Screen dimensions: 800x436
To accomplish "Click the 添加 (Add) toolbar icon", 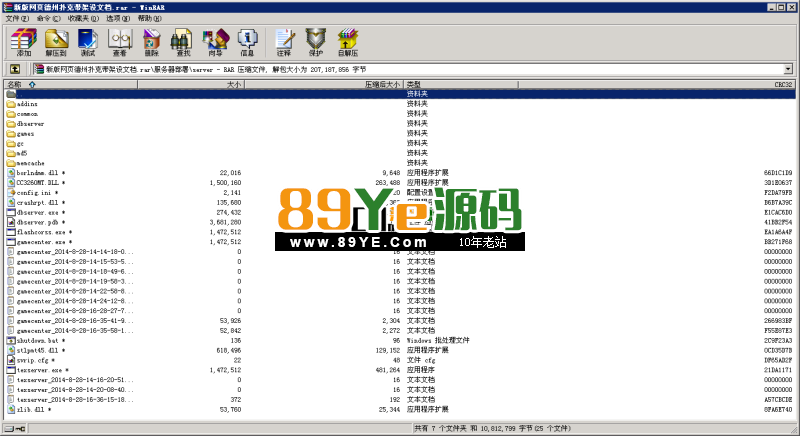I will coord(24,42).
